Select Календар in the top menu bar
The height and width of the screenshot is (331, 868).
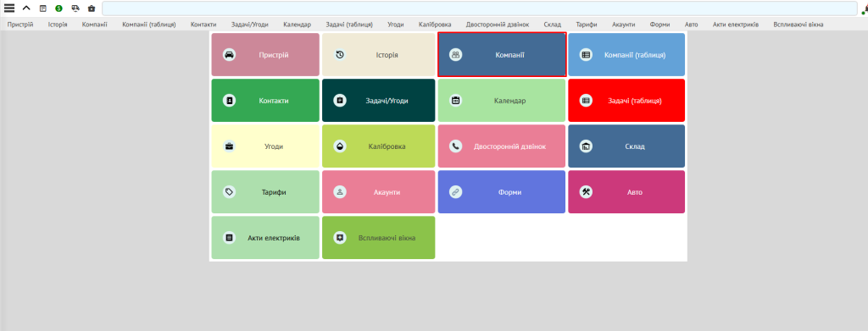point(298,25)
